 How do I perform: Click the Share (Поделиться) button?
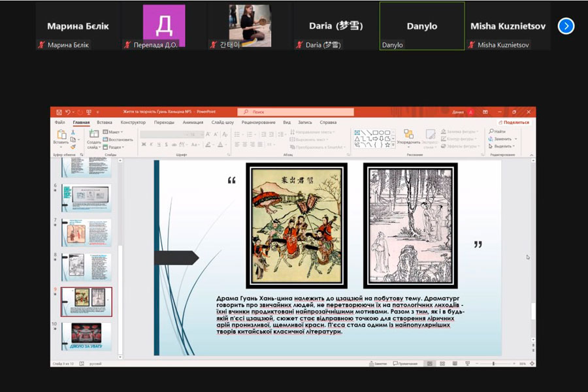(x=514, y=122)
